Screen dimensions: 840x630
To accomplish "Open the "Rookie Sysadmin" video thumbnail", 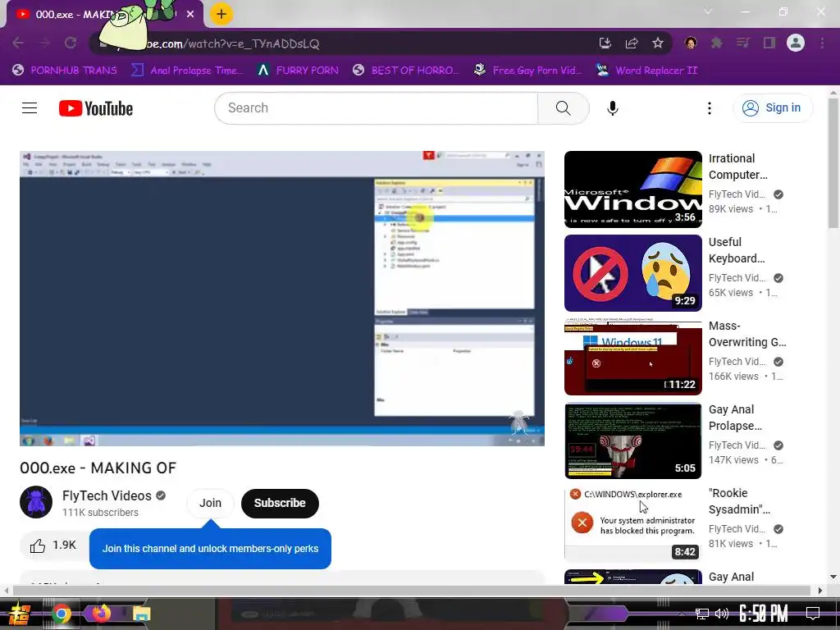I will [632, 523].
